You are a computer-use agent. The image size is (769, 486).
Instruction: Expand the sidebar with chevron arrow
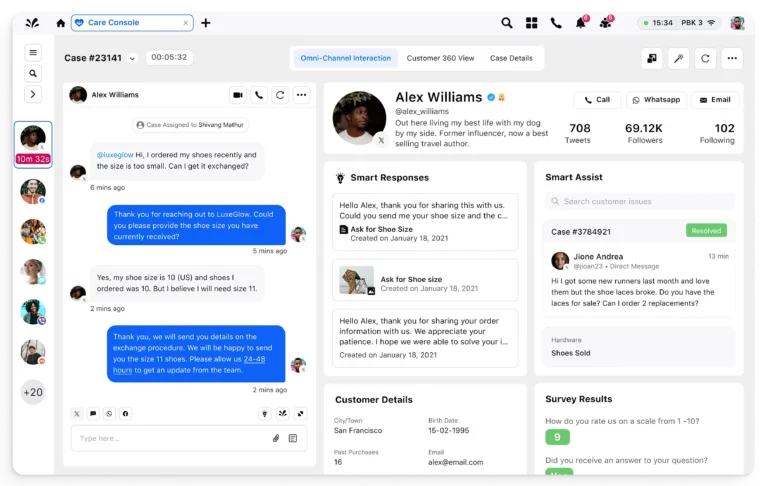(x=33, y=94)
